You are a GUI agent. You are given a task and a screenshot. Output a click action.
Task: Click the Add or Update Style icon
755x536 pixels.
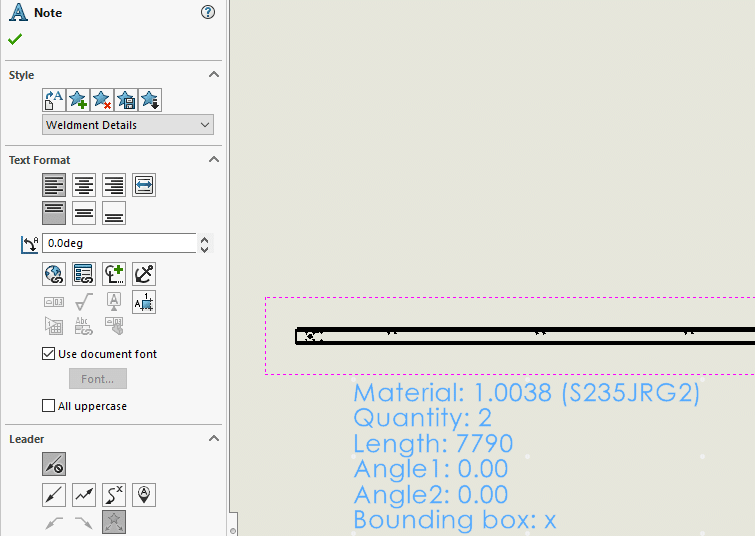coord(78,99)
